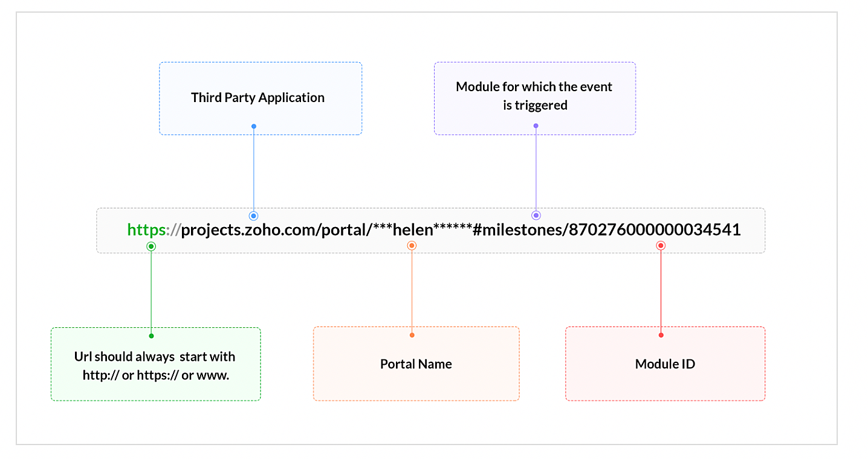Click the "Url should always start with" note
Viewport: 868px width, 459px height.
point(155,365)
